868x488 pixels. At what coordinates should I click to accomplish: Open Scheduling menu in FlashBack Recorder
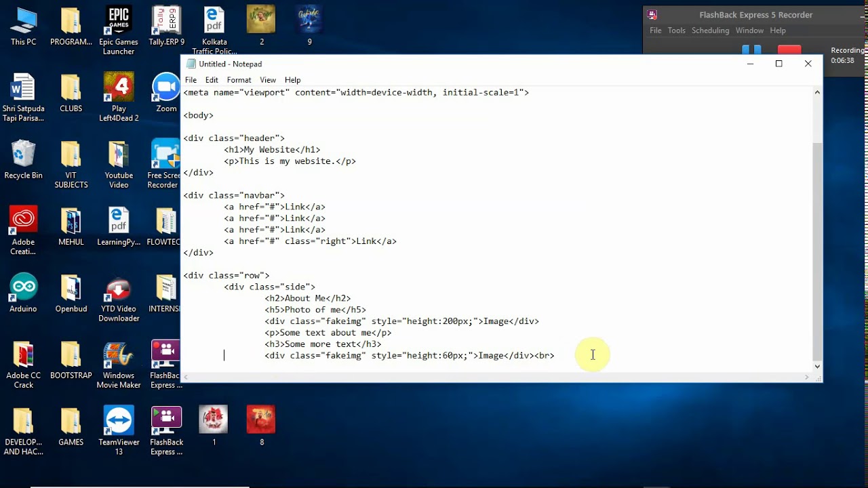[711, 30]
